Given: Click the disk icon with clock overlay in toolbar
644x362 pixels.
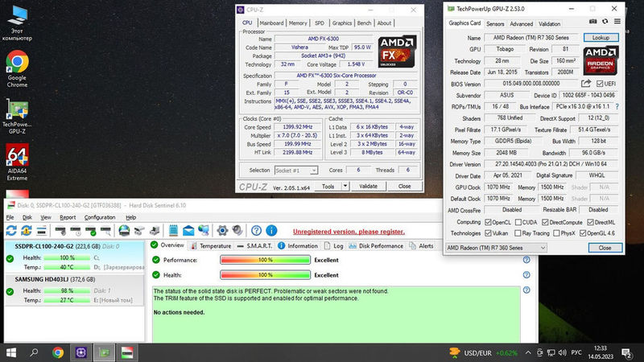Looking at the screenshot, I should [76, 231].
